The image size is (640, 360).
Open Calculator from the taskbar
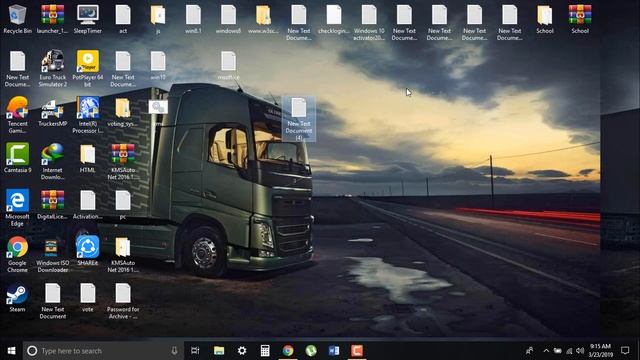[265, 351]
